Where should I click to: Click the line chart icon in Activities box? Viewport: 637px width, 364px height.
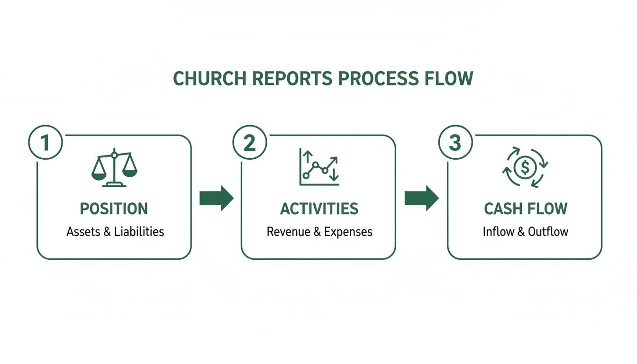pos(318,166)
